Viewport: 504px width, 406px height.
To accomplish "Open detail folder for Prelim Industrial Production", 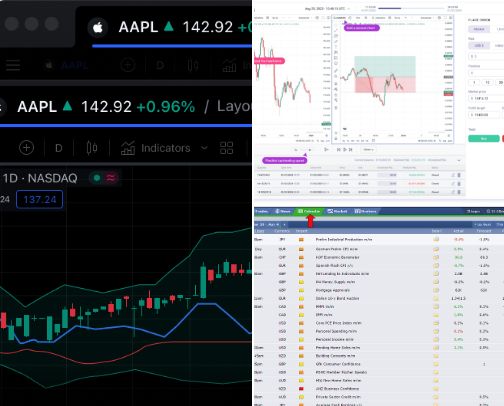I will [436, 239].
